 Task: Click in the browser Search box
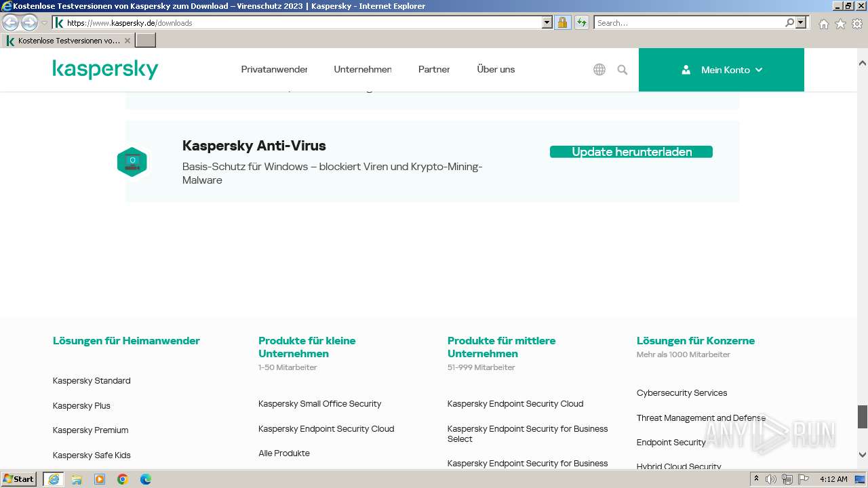coord(688,22)
